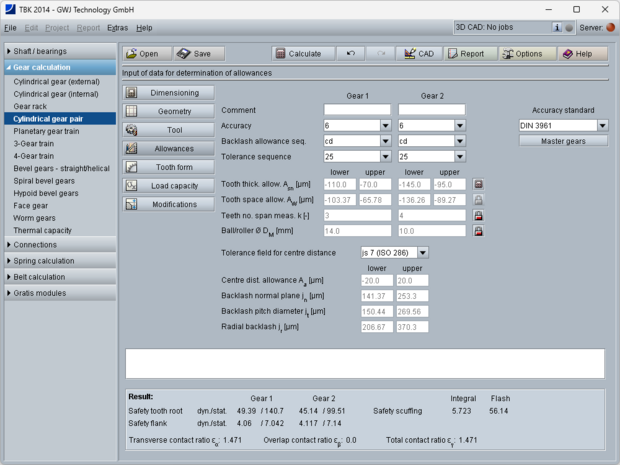Viewport: 620px width, 465px height.
Task: Click the 3D CAD info icon
Action: 555,28
